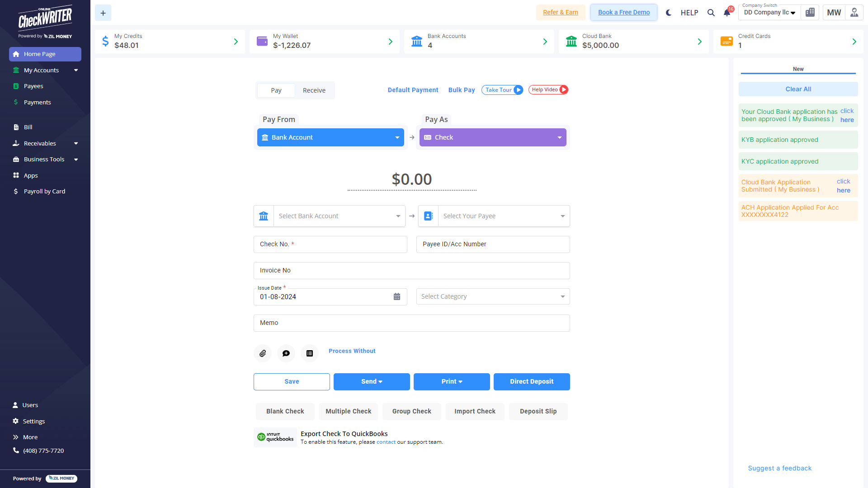Click the search magnifier icon
868x488 pixels.
(711, 13)
